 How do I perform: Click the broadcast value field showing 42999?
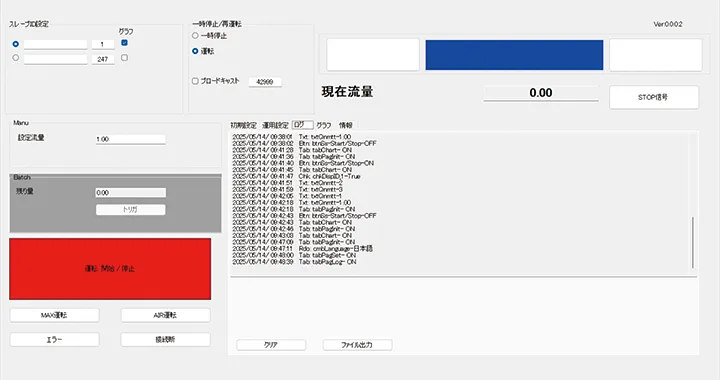point(265,82)
